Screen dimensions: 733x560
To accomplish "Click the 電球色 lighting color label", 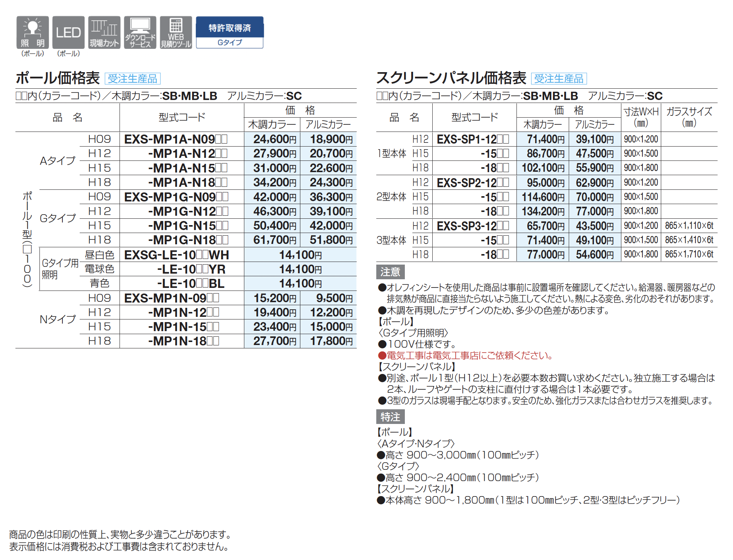I will pyautogui.click(x=100, y=269).
